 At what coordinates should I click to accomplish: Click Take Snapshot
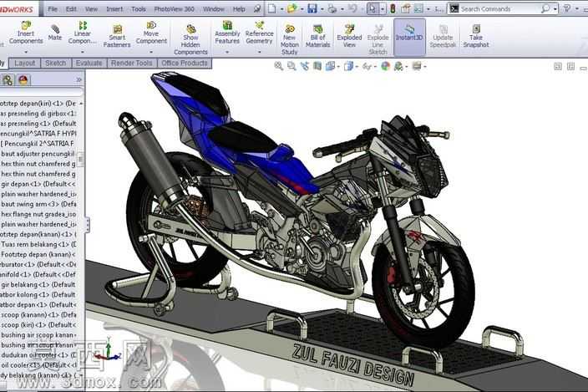pyautogui.click(x=476, y=36)
